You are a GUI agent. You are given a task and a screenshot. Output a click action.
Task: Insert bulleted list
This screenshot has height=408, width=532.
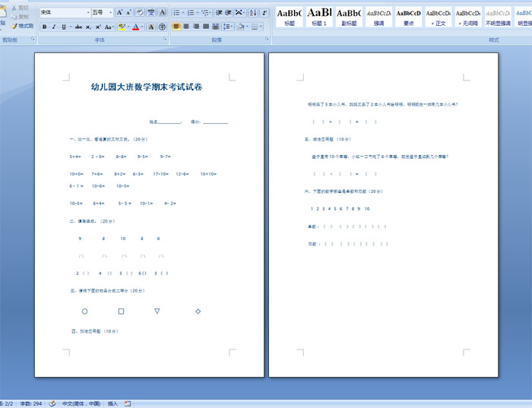pyautogui.click(x=176, y=13)
